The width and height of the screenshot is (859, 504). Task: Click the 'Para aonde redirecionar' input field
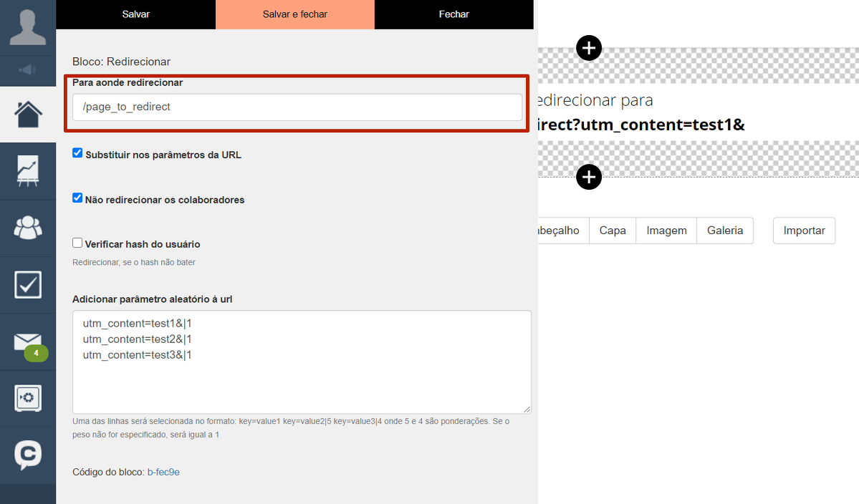(297, 107)
